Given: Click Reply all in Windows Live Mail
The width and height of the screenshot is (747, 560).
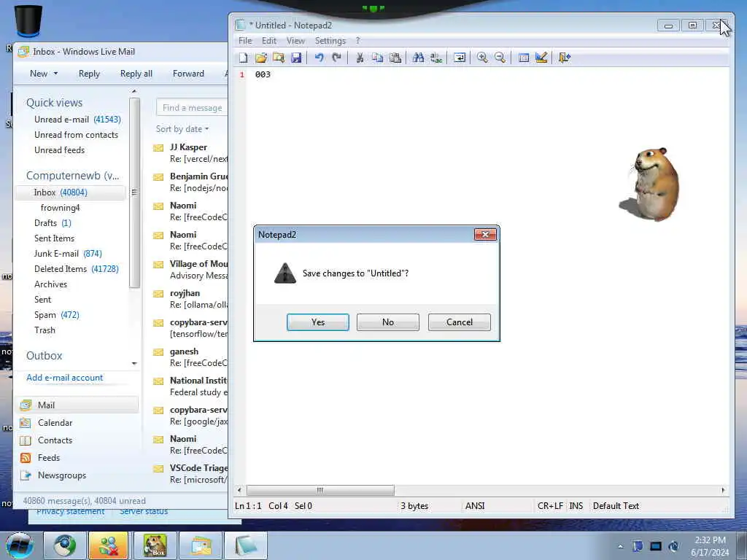Looking at the screenshot, I should (x=136, y=74).
